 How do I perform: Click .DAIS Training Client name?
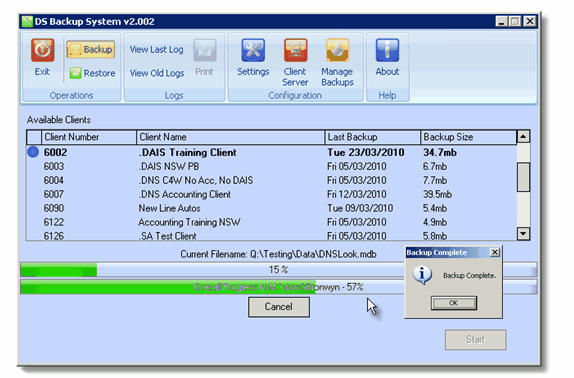[x=187, y=152]
